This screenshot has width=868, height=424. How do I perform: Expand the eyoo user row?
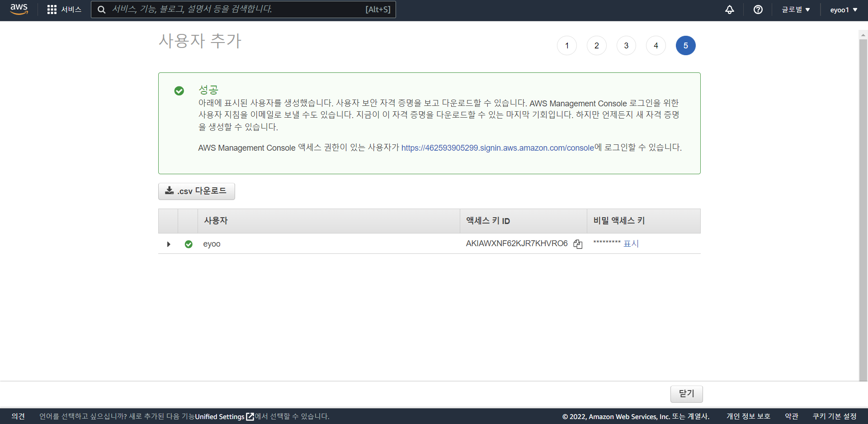coord(169,244)
